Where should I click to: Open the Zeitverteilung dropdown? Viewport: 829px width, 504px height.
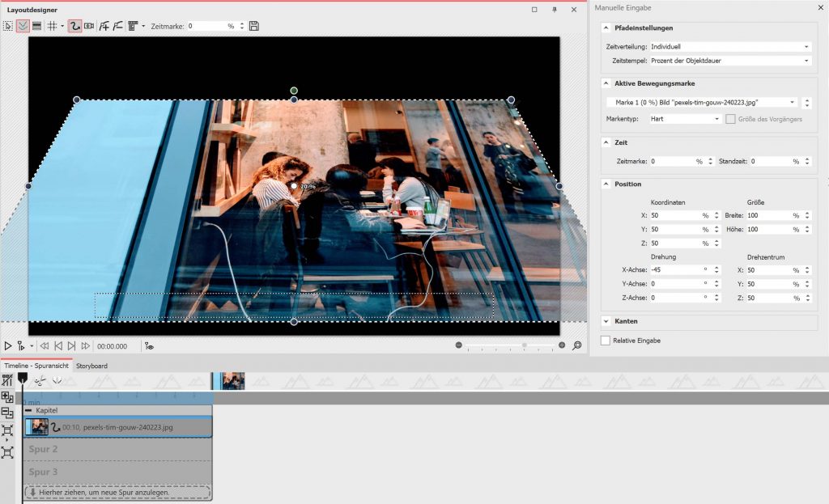729,47
